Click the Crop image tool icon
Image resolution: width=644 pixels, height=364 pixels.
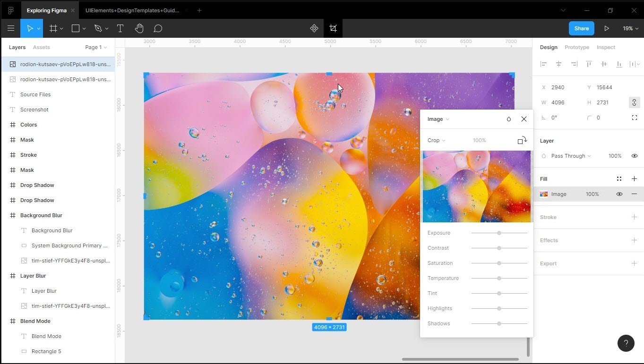pos(333,28)
